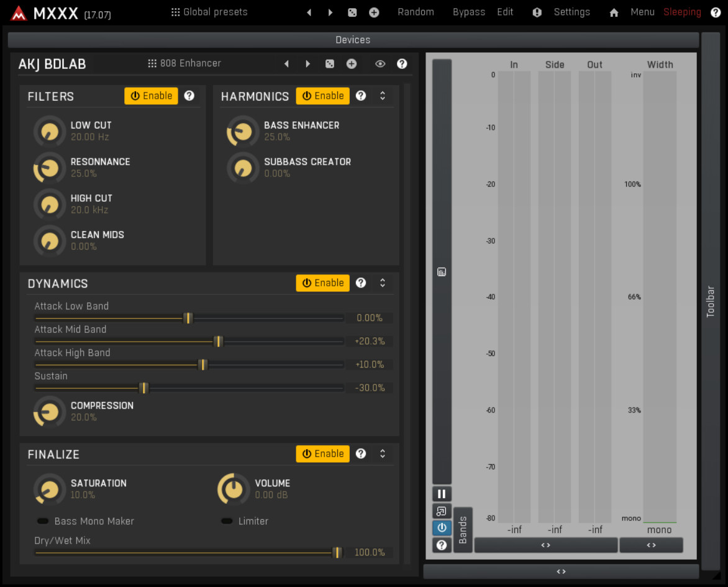This screenshot has height=587, width=728.
Task: Open 808 Enhancer preset dropdown
Action: [184, 63]
